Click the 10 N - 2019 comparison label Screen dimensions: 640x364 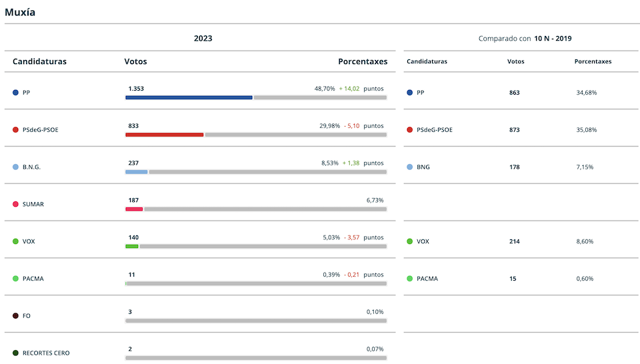tap(553, 39)
